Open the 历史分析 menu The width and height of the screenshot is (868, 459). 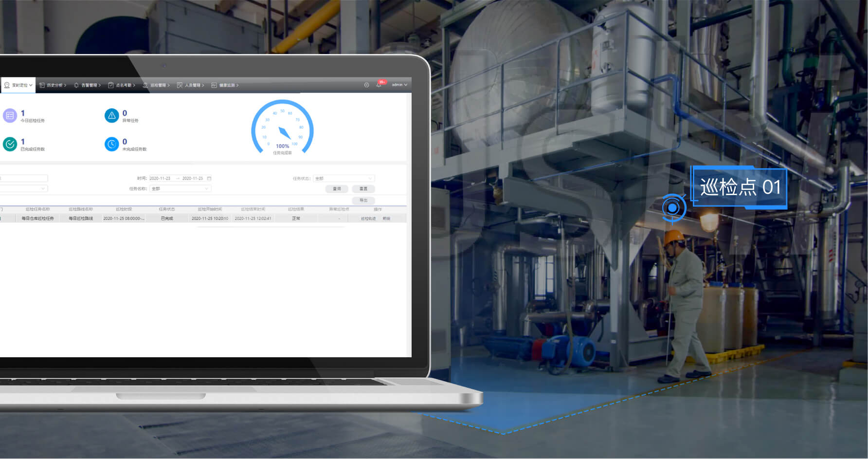53,85
